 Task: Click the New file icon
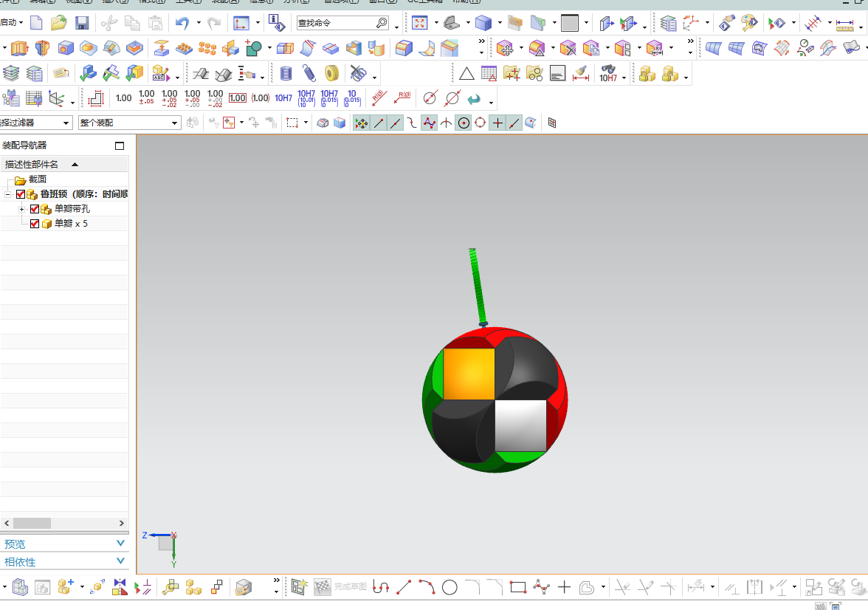(x=37, y=23)
